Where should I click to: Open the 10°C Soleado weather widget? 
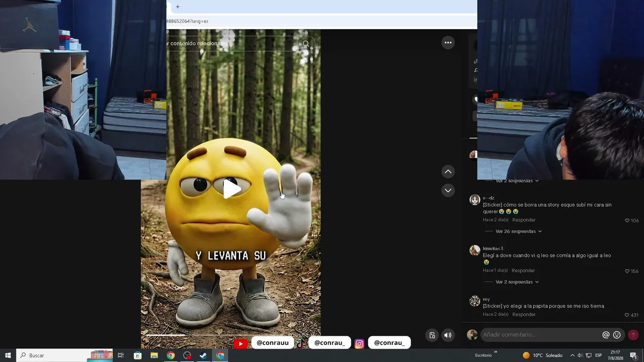pyautogui.click(x=542, y=355)
